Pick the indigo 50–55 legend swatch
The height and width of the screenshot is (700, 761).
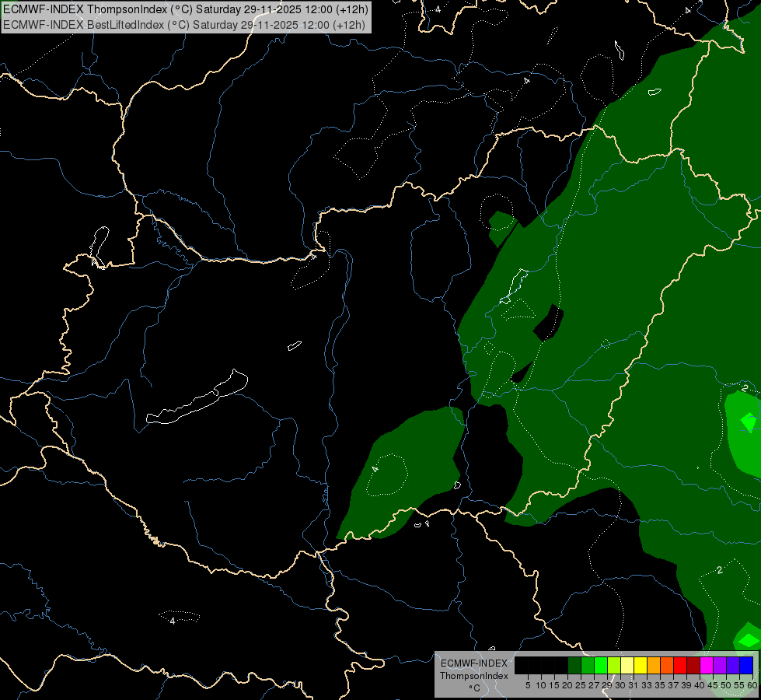coord(732,665)
